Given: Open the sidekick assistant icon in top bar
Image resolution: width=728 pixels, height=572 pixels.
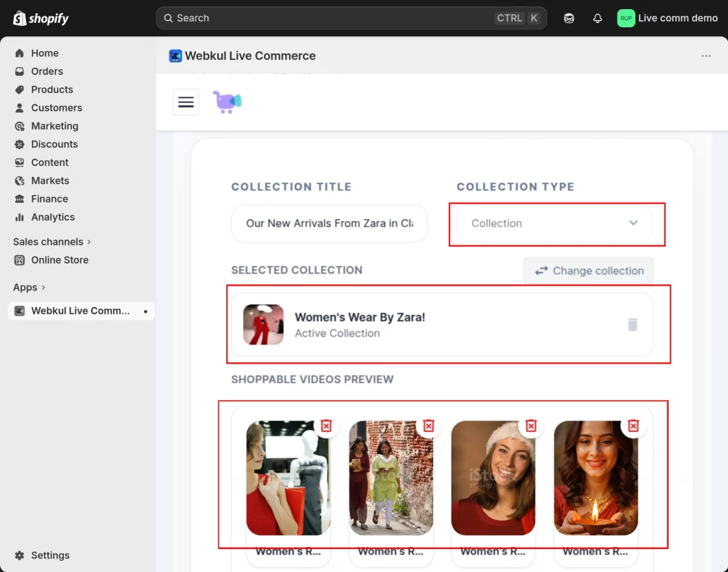Looking at the screenshot, I should pyautogui.click(x=569, y=18).
